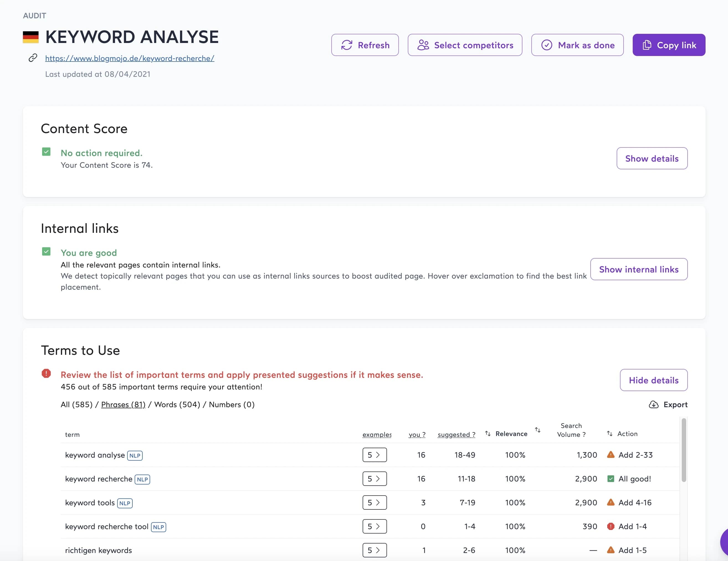Open the audited page URL link

[x=129, y=58]
